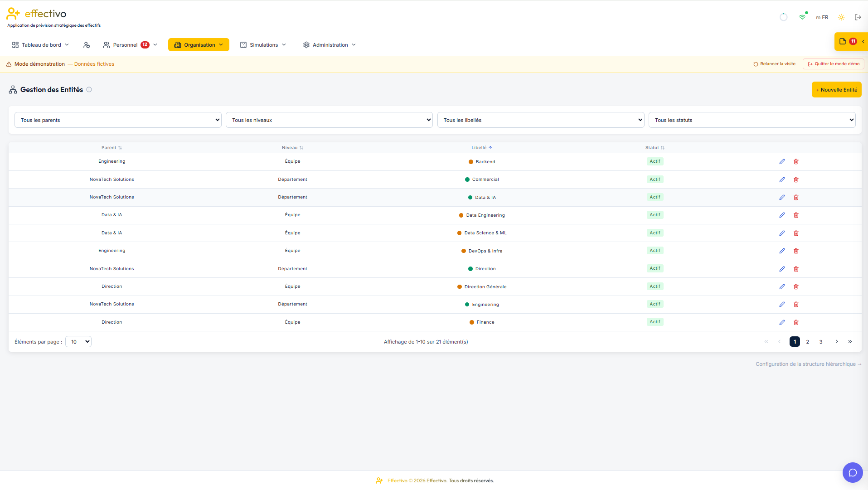Sort the table by Libellé column

[x=481, y=148]
